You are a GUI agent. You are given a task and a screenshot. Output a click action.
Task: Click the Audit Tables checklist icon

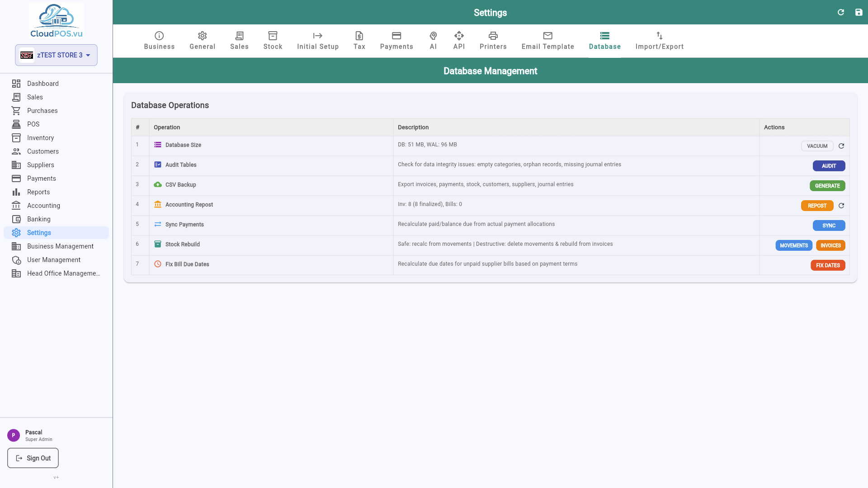(x=158, y=164)
